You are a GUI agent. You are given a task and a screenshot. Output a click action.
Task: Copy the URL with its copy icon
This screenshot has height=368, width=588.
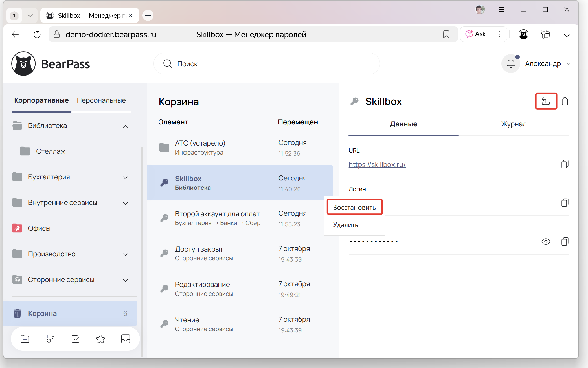click(565, 164)
